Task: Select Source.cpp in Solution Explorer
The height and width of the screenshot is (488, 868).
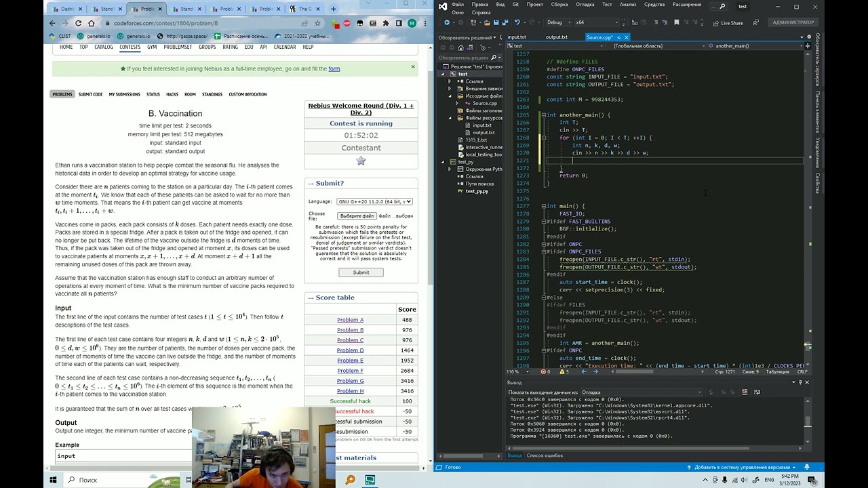Action: tap(484, 104)
